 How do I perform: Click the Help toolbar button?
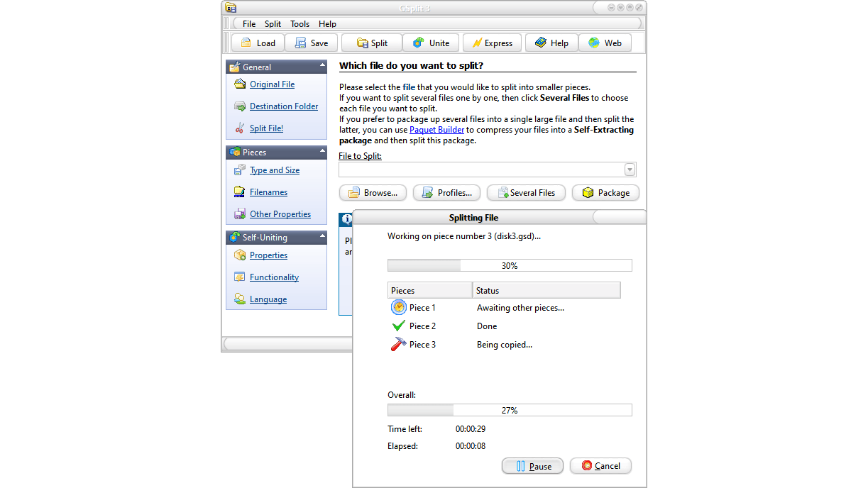(551, 43)
